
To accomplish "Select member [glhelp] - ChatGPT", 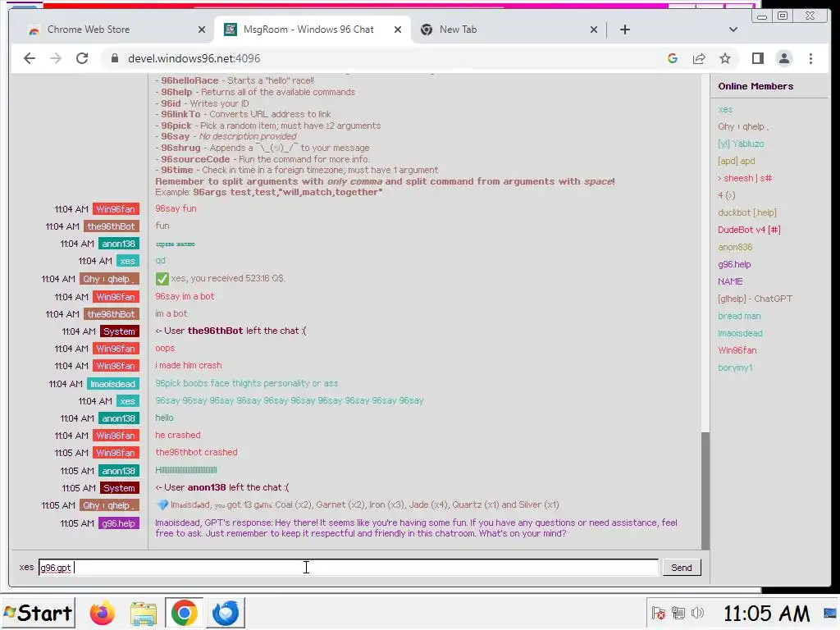I will pos(755,299).
